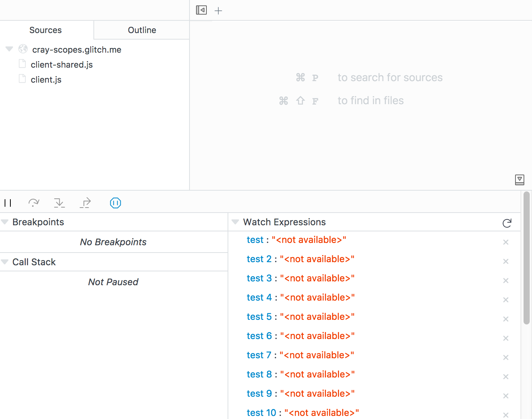Switch to the Sources tab

click(x=47, y=30)
